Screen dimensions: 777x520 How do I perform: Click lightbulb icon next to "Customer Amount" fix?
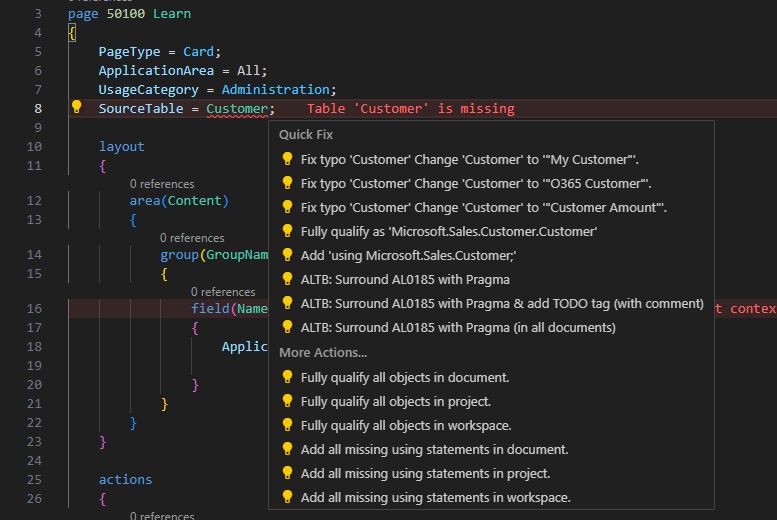coord(287,206)
